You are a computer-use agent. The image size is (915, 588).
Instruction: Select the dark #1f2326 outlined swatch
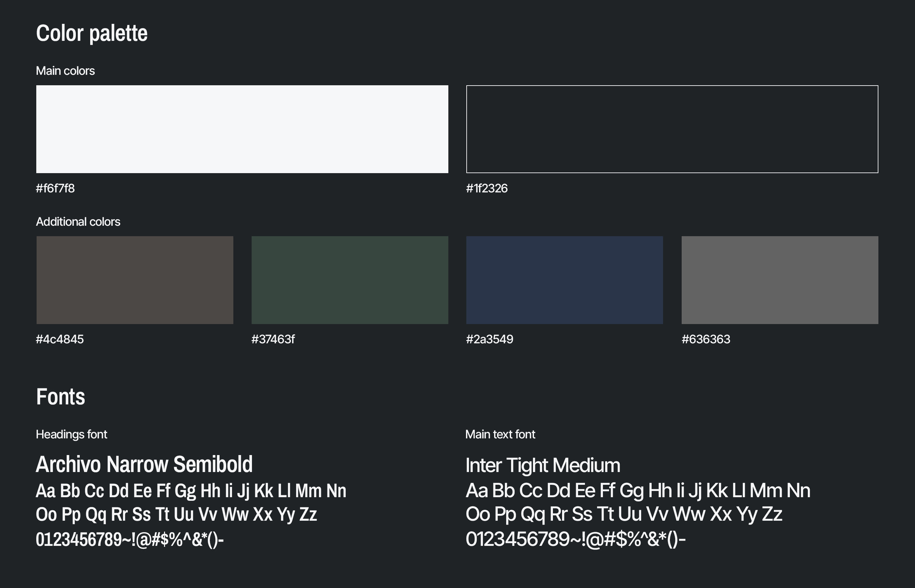(x=672, y=129)
